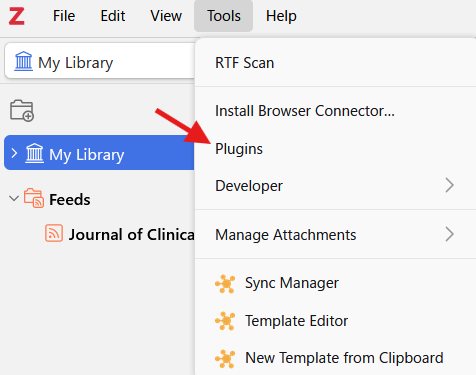The image size is (476, 375).
Task: Click the Sync Manager plugin icon
Action: (225, 284)
